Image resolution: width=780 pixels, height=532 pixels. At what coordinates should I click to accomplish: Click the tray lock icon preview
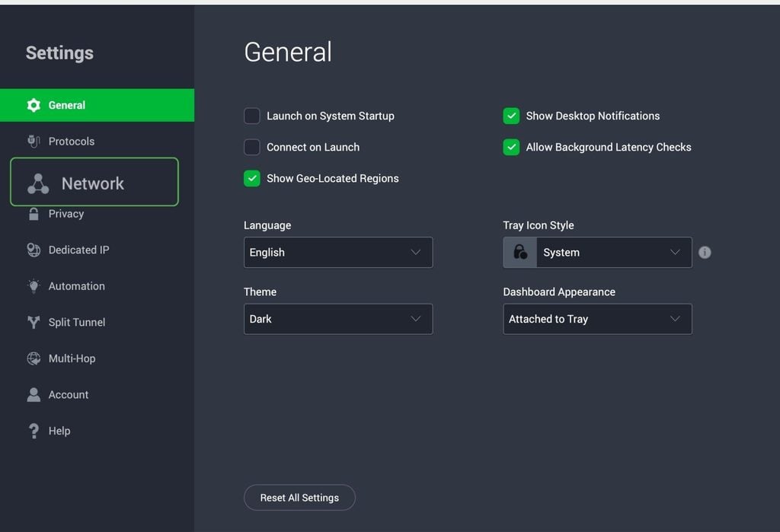(x=519, y=252)
